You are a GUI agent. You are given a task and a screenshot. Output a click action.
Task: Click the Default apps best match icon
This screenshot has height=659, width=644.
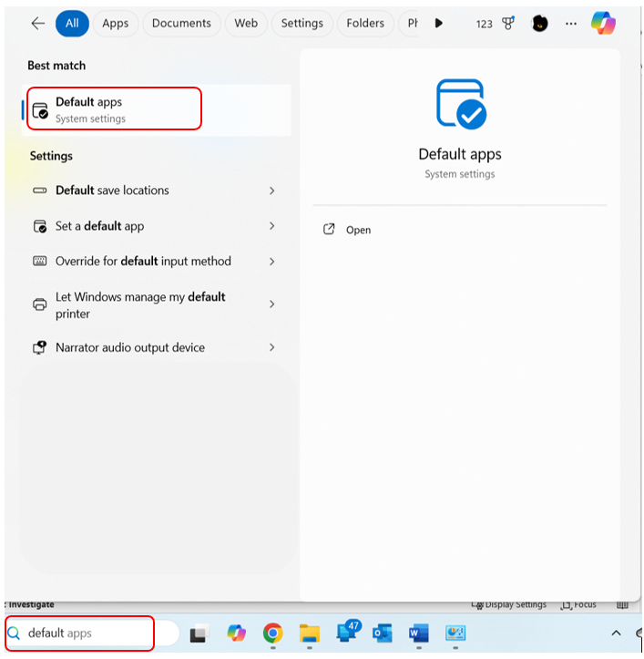pyautogui.click(x=40, y=110)
